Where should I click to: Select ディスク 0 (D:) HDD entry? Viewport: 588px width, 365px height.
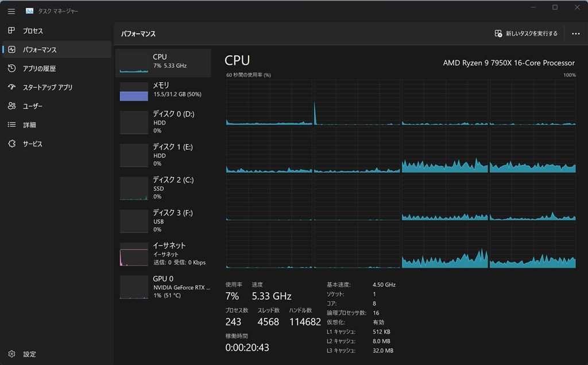[x=163, y=122]
